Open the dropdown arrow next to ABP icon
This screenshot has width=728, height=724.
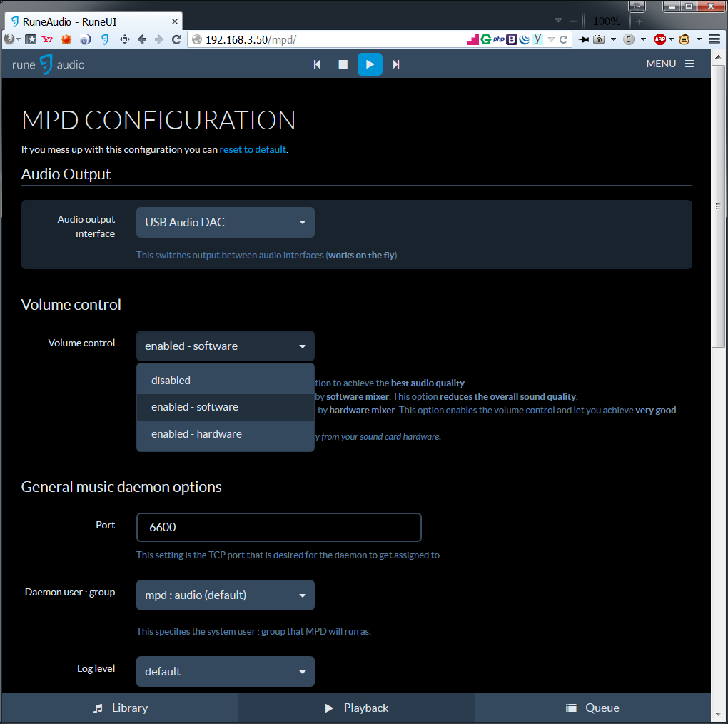[671, 39]
